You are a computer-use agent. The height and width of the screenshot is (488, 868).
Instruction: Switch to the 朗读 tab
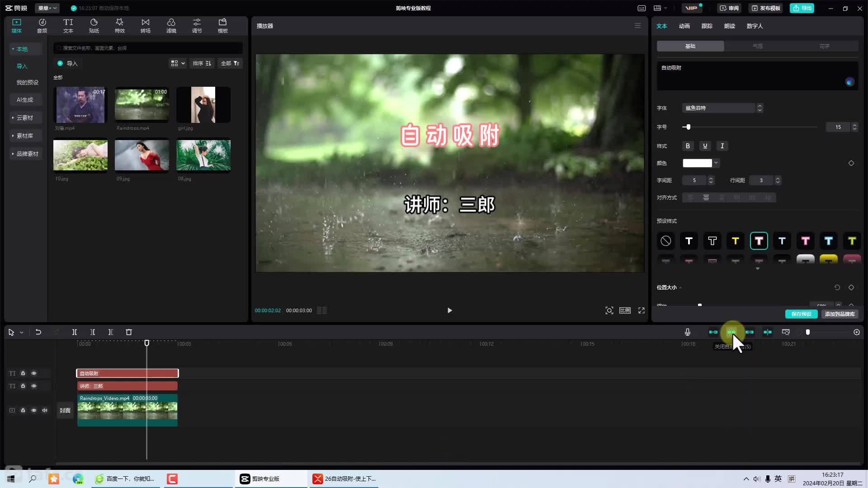[729, 26]
